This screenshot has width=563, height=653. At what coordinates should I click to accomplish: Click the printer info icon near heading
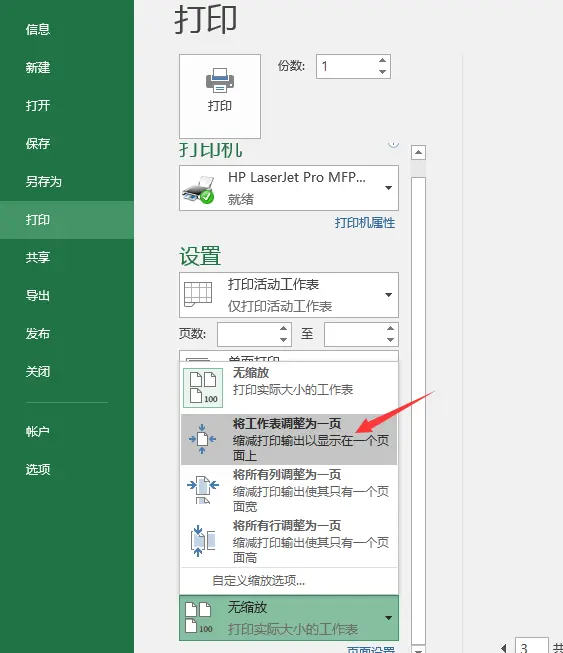pos(394,144)
